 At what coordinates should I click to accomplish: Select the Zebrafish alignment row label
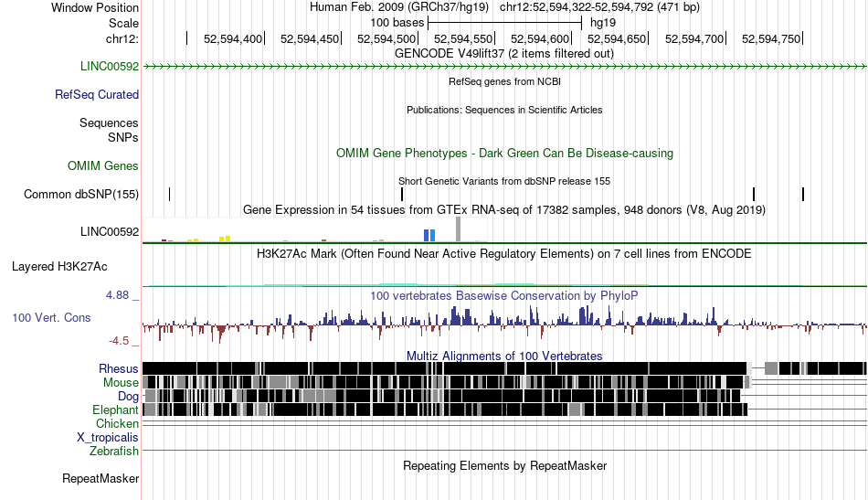pyautogui.click(x=114, y=452)
